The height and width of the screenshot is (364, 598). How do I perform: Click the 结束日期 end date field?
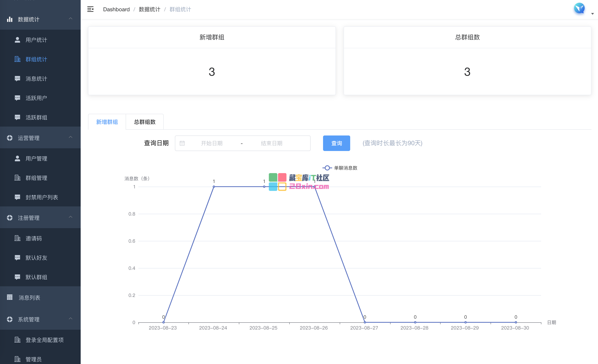pyautogui.click(x=271, y=143)
